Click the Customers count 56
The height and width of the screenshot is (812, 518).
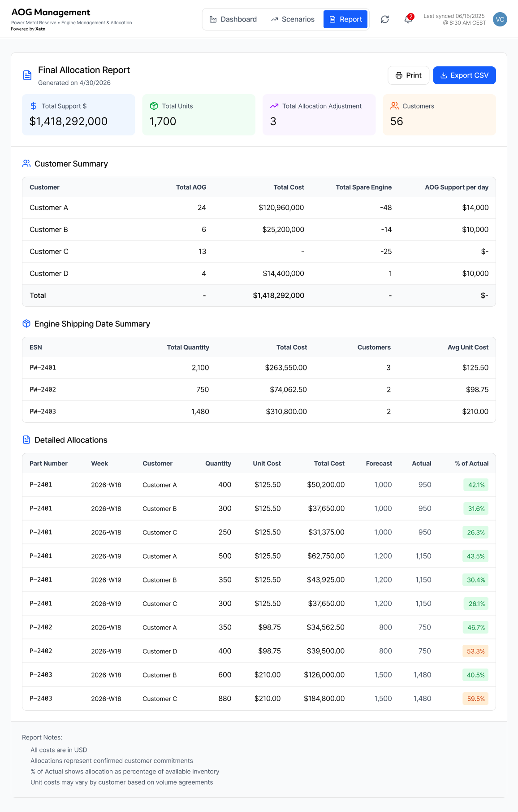point(397,122)
